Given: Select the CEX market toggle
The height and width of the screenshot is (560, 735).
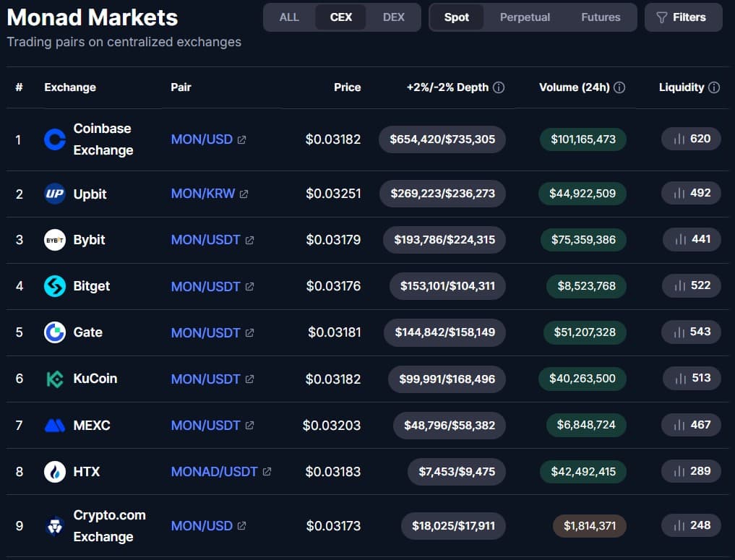Looking at the screenshot, I should (341, 17).
